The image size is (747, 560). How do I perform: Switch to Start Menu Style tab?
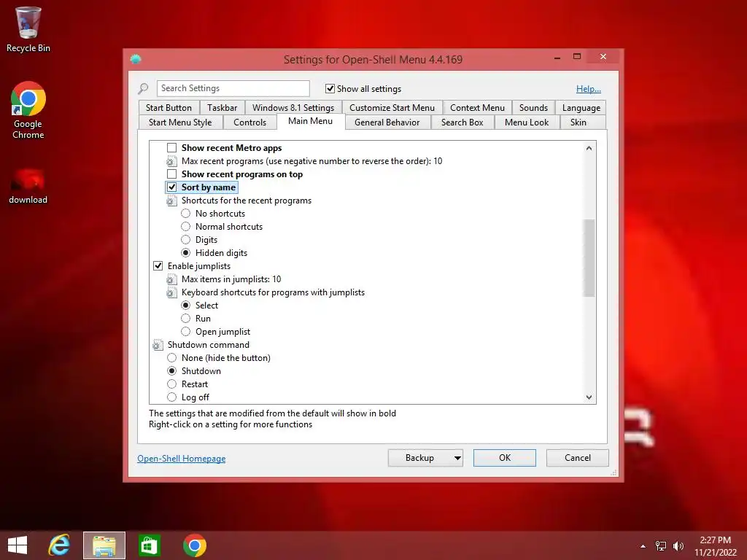pos(180,122)
